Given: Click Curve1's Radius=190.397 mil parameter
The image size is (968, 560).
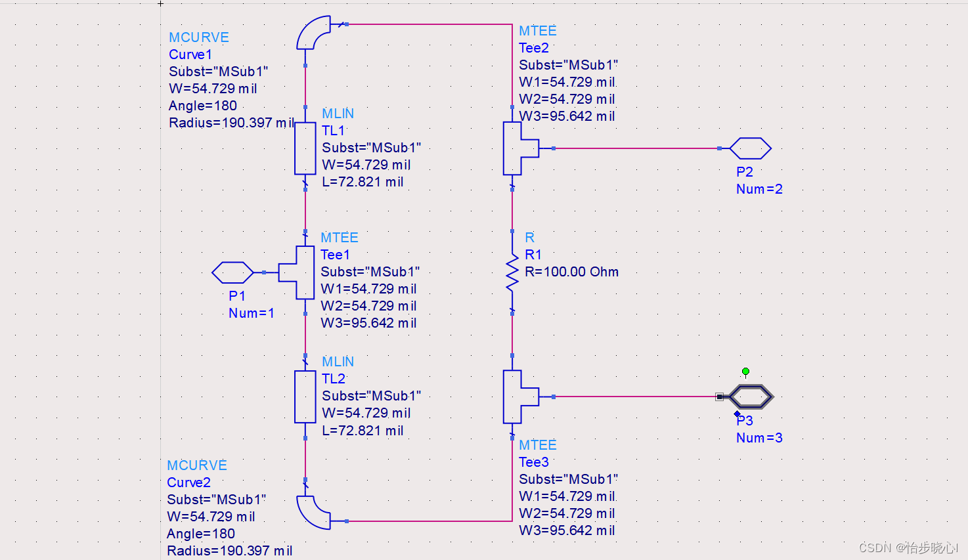Looking at the screenshot, I should coord(232,123).
